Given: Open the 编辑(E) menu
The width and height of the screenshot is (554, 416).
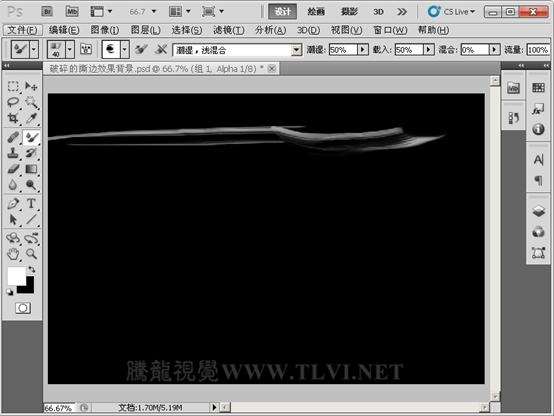Looking at the screenshot, I should [64, 30].
